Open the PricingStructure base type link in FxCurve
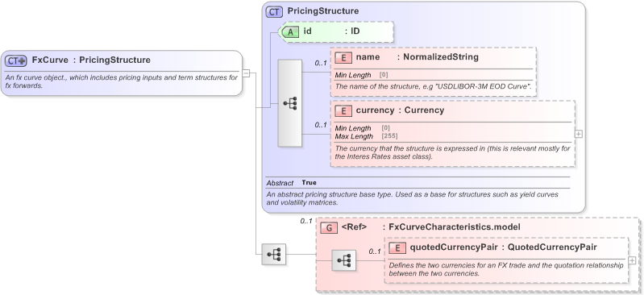 tap(114, 60)
